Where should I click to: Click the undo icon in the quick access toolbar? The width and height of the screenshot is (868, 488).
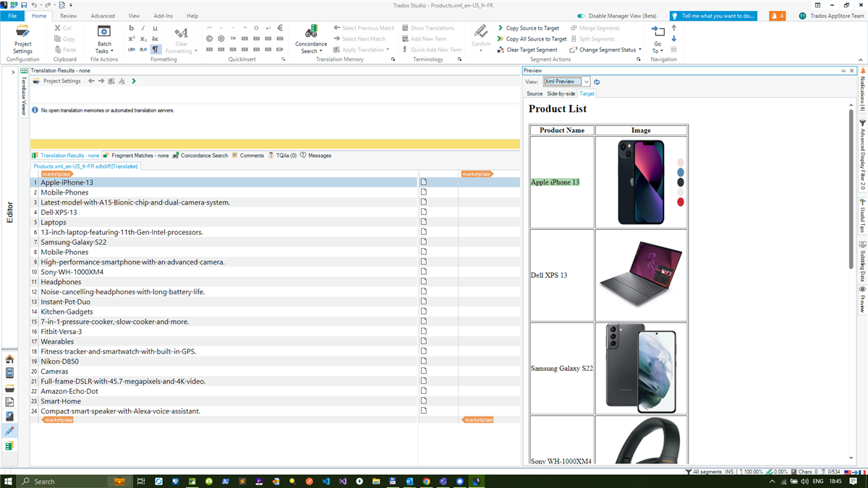tap(34, 5)
